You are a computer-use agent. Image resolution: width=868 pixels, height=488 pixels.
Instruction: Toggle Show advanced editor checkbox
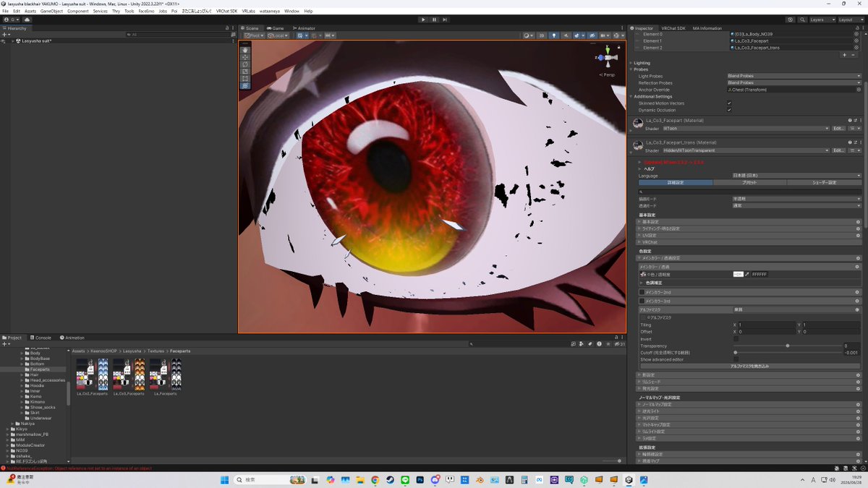(x=736, y=359)
